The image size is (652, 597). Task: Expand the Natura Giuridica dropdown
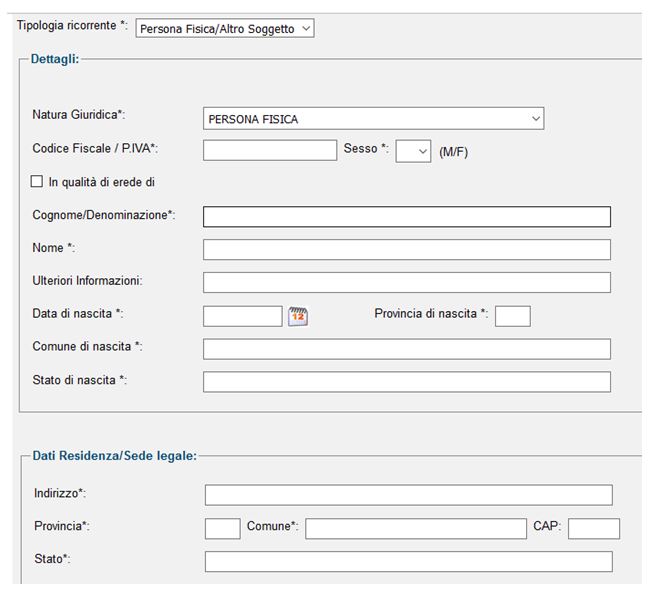coord(373,119)
